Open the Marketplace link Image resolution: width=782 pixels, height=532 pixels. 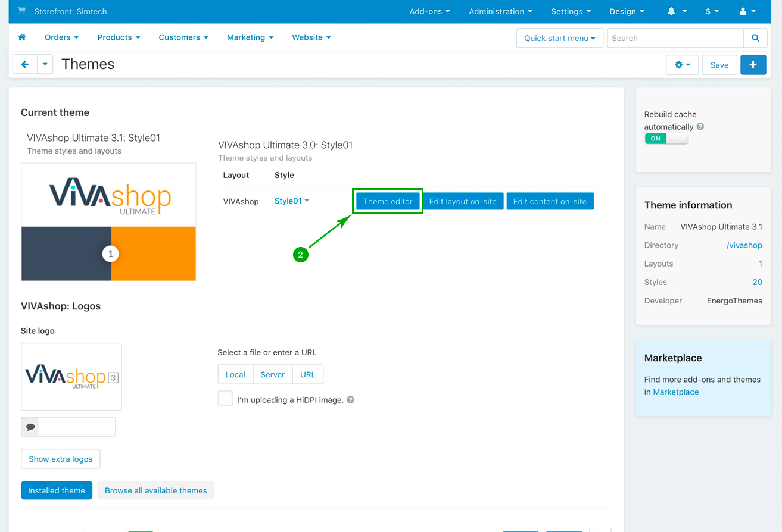[676, 392]
